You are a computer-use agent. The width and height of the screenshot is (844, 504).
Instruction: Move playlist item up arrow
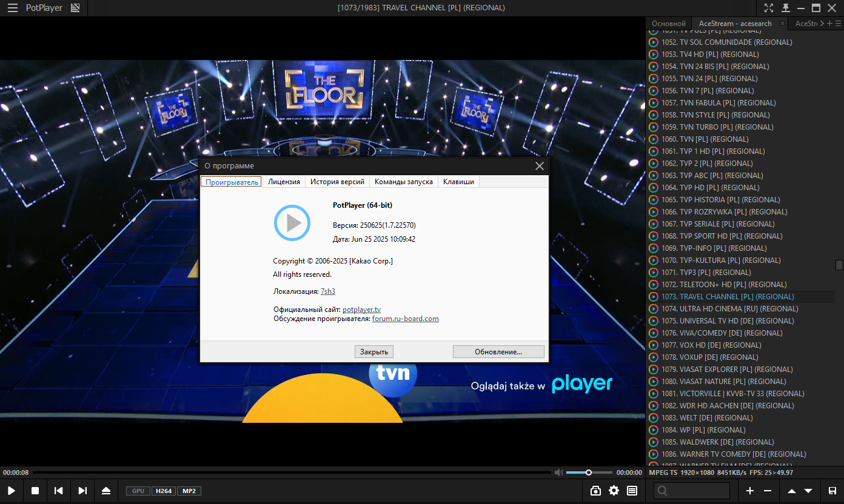[x=792, y=491]
